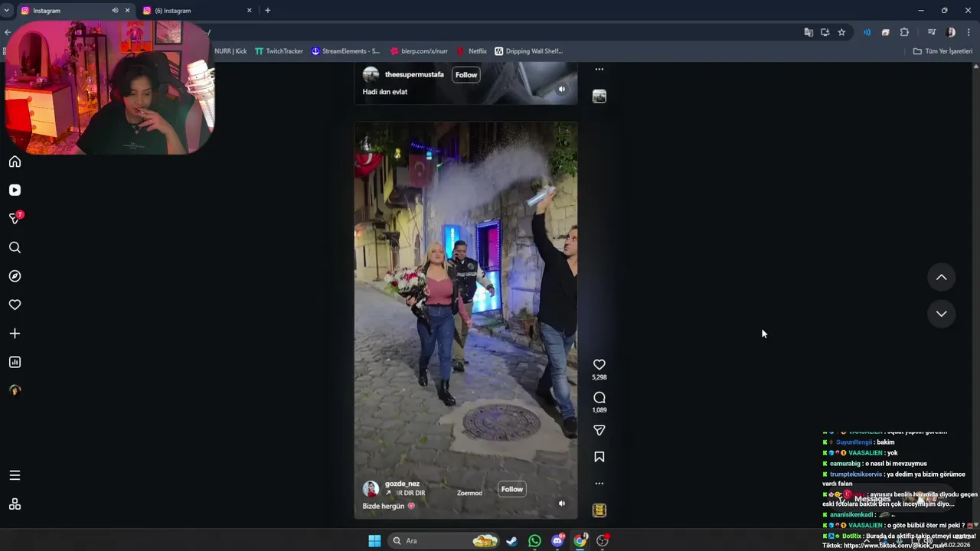Open the 'Dripping Wall Shelf' bookmark
The height and width of the screenshot is (551, 980).
click(x=528, y=51)
